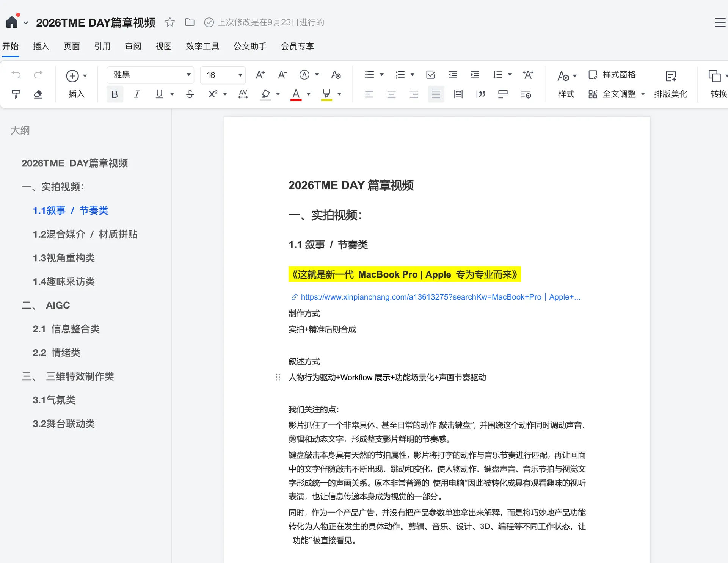Open the 效率工具 tab
Viewport: 728px width, 563px height.
(x=202, y=46)
